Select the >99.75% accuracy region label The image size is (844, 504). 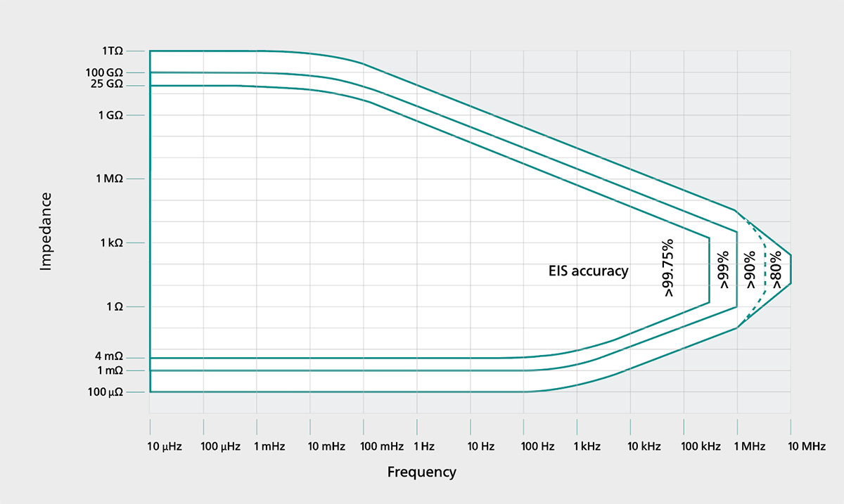[667, 268]
